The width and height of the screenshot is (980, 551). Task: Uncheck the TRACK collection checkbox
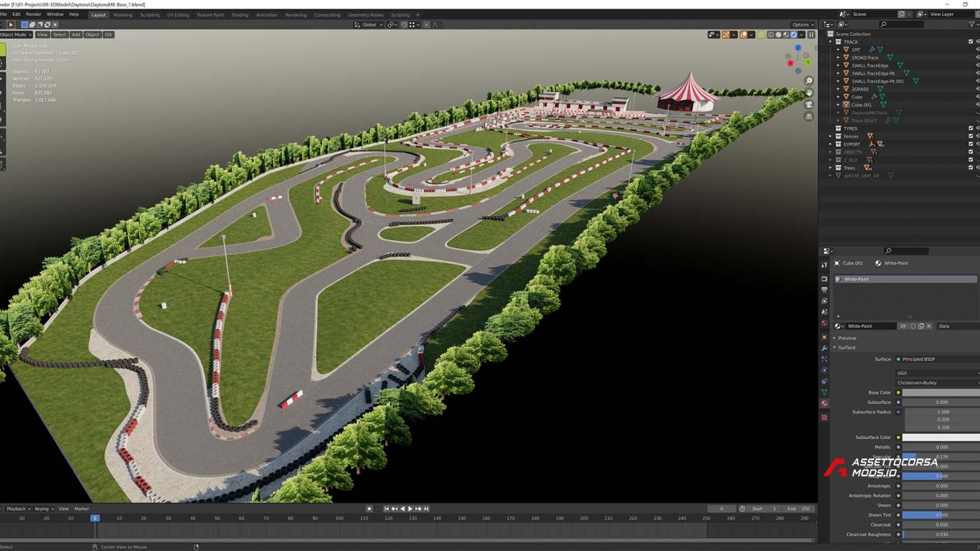click(x=971, y=42)
